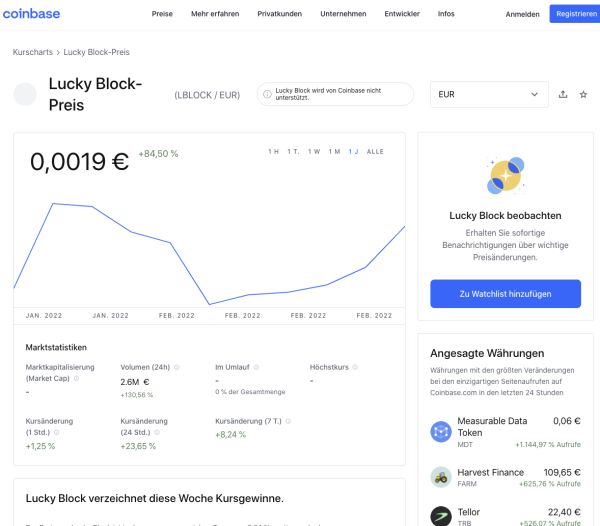Click the Angesagte Währungen heading
600x526 pixels.
click(x=487, y=353)
